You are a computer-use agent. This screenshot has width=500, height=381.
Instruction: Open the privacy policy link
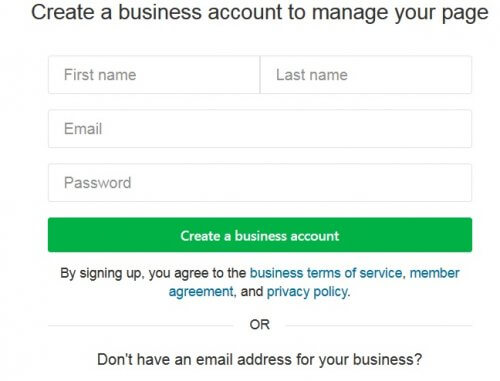pyautogui.click(x=308, y=292)
